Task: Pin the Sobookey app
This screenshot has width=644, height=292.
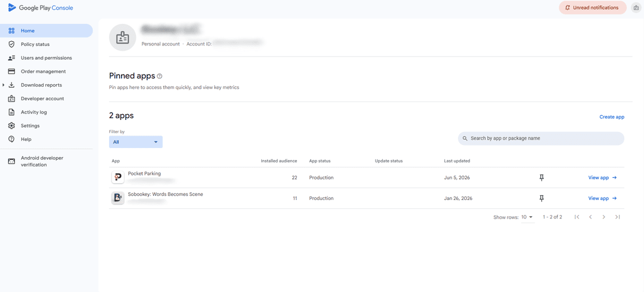Action: coord(541,198)
